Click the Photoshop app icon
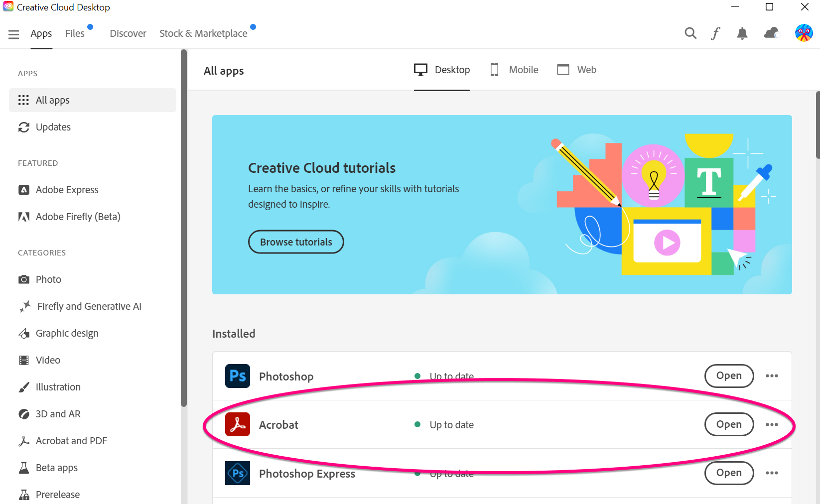This screenshot has height=504, width=820. click(238, 376)
